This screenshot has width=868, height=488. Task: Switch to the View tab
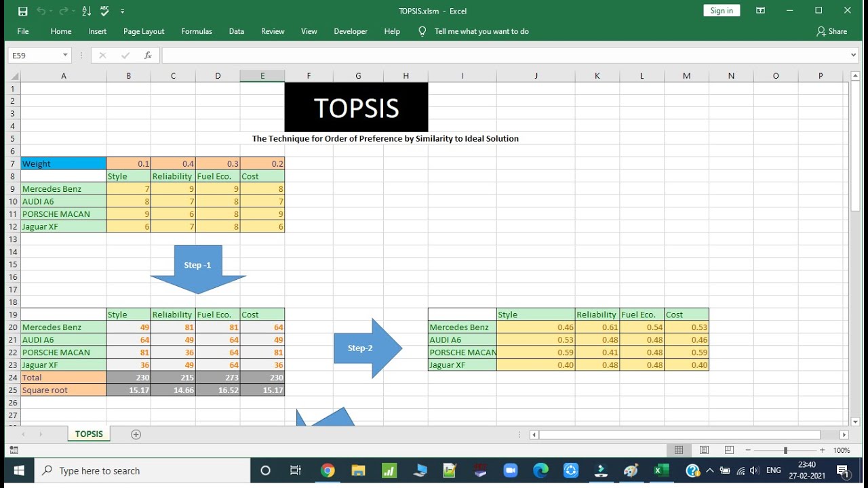click(309, 31)
